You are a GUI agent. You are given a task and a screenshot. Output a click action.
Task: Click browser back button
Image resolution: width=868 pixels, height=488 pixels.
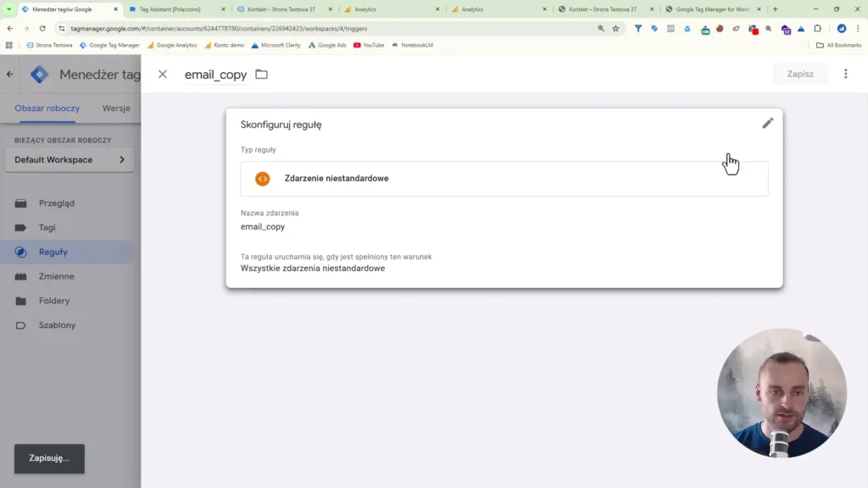click(10, 28)
